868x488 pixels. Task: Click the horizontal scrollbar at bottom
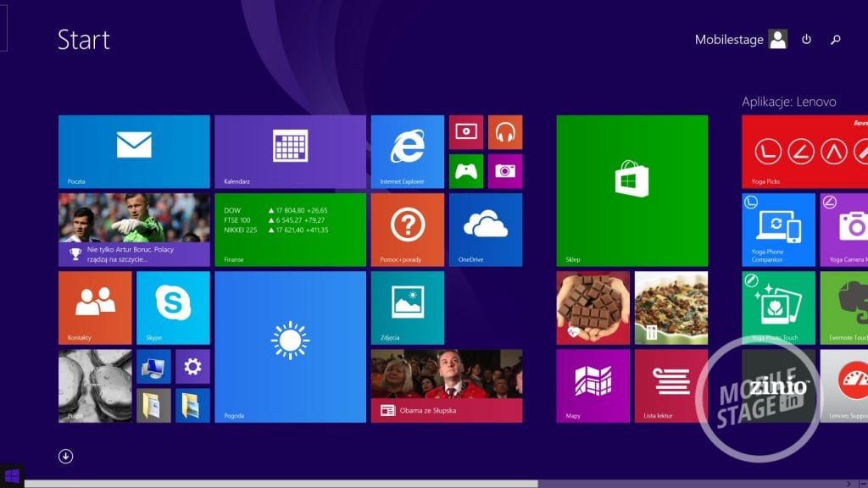pos(280,484)
